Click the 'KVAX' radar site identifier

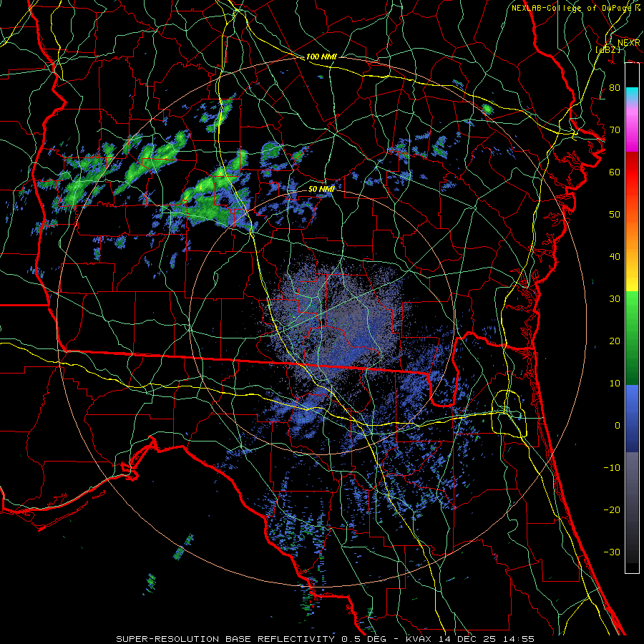coord(420,639)
